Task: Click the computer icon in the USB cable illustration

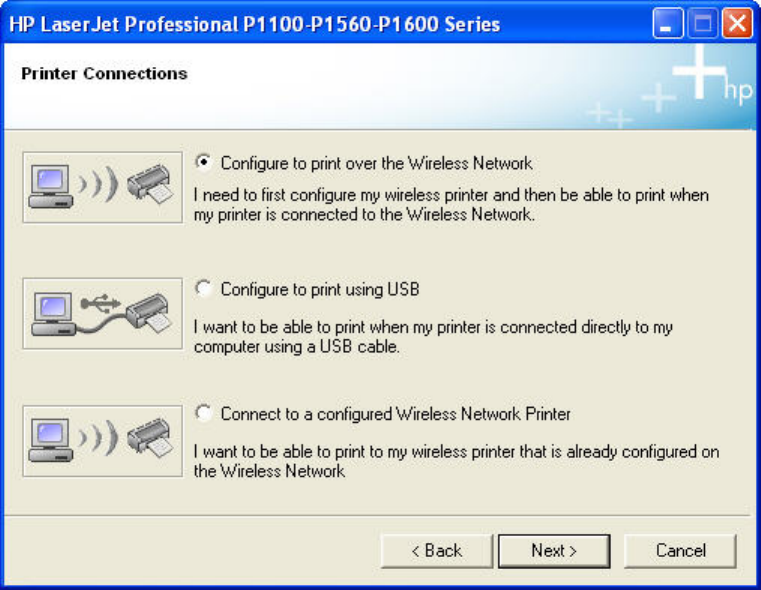Action: (x=53, y=314)
